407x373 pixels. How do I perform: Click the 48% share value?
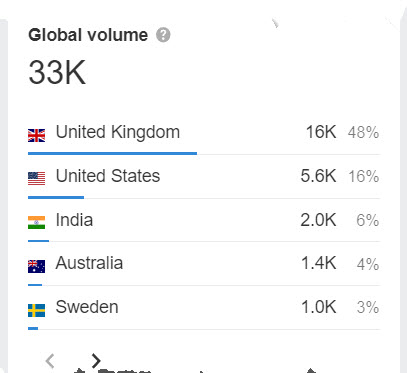click(x=363, y=132)
